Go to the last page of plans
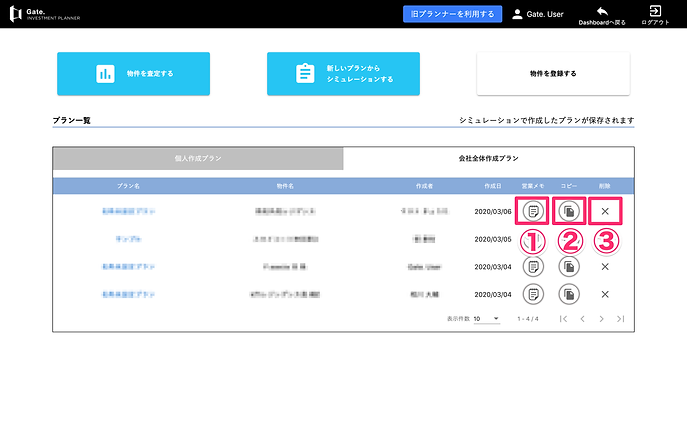 pos(620,319)
